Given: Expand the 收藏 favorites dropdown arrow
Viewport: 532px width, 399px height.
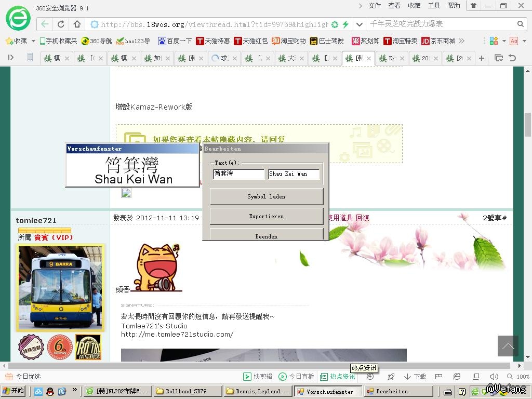Looking at the screenshot, I should (33, 41).
